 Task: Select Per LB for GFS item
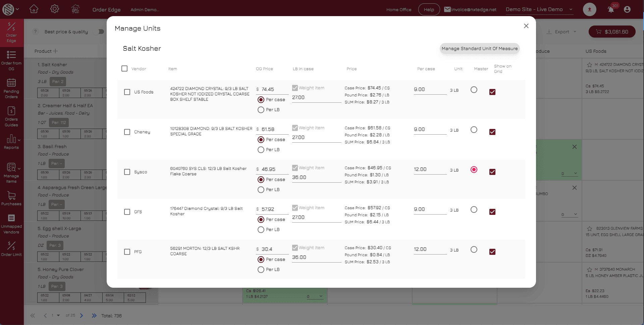[x=261, y=230]
